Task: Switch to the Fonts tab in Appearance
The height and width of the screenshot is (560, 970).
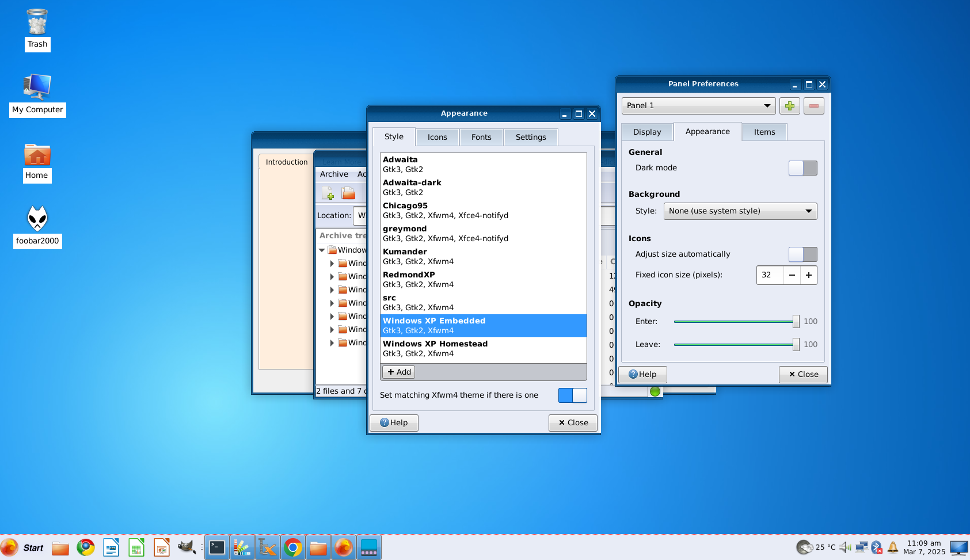Action: (x=481, y=138)
